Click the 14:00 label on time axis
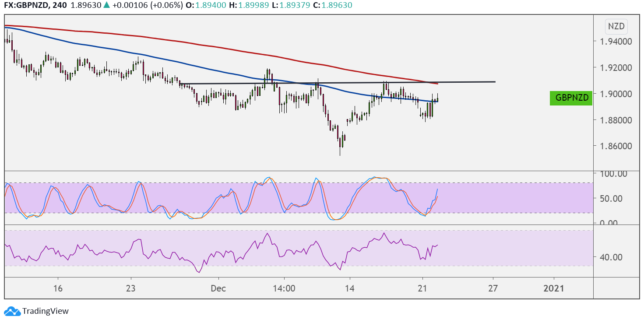Screen dimensions: 644x323 coord(284,289)
